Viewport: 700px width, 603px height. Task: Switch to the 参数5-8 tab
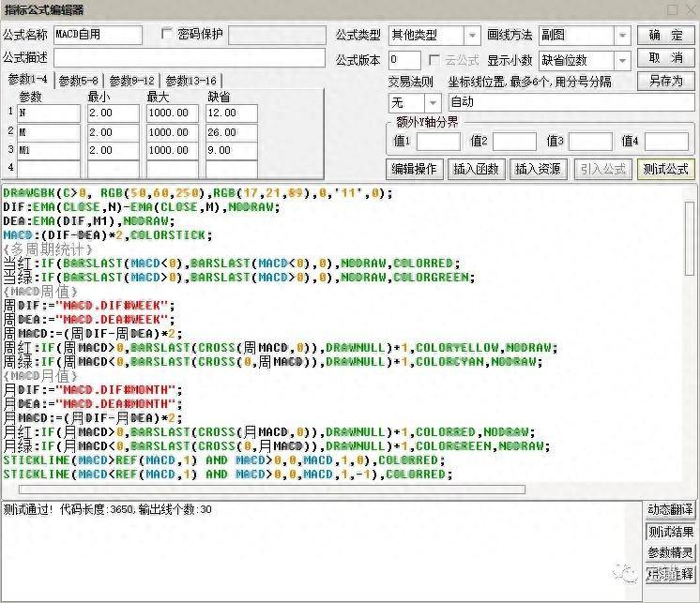(79, 81)
